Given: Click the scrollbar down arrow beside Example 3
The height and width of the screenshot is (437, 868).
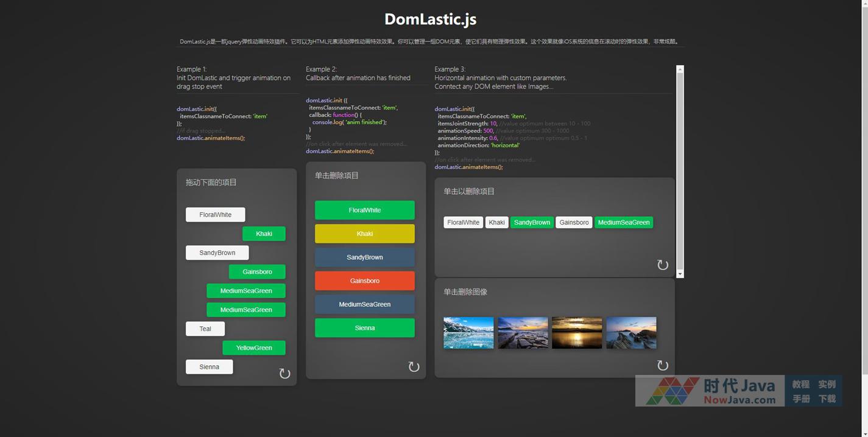Looking at the screenshot, I should click(680, 274).
